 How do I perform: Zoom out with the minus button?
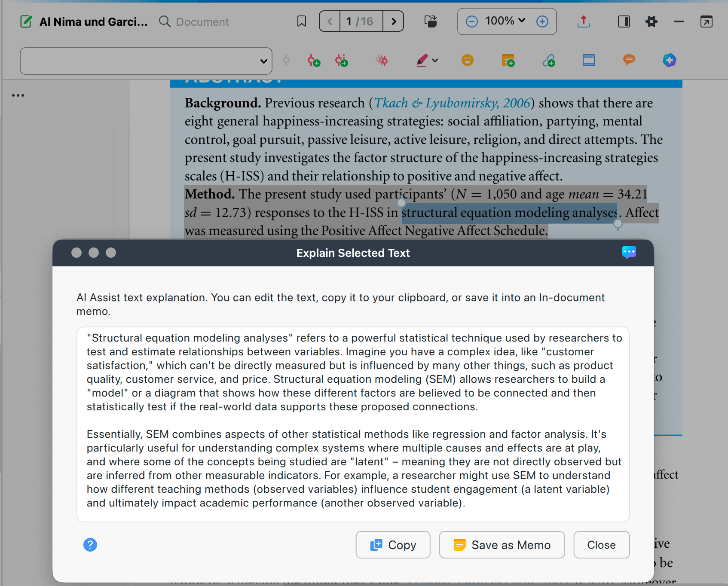point(471,21)
